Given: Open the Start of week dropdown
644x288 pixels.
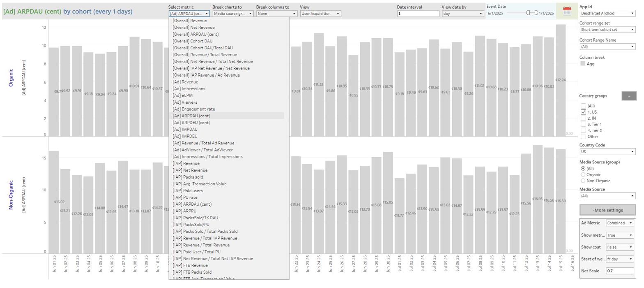Looking at the screenshot, I should click(620, 259).
